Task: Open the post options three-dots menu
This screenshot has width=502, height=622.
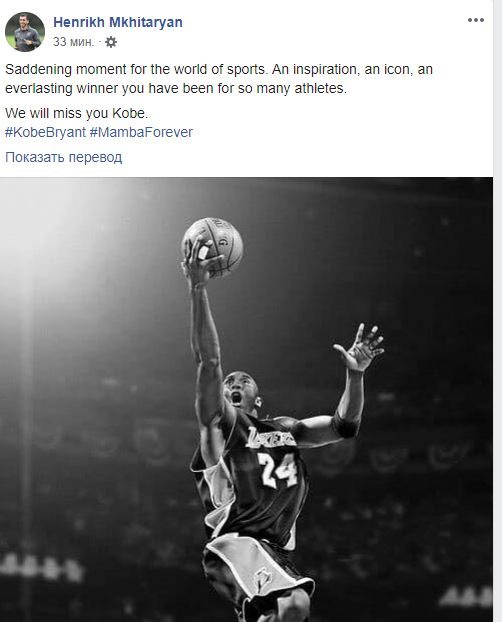Action: (475, 20)
